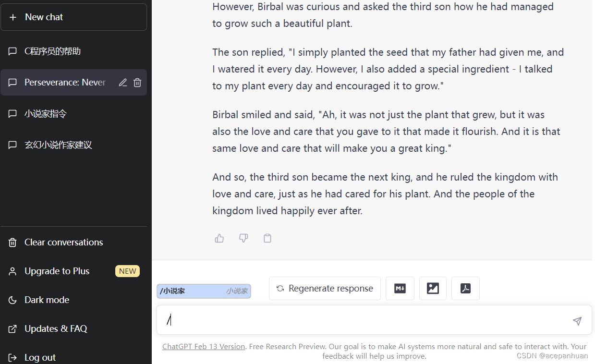Send the message with paper plane icon
This screenshot has width=595, height=364.
tap(577, 321)
